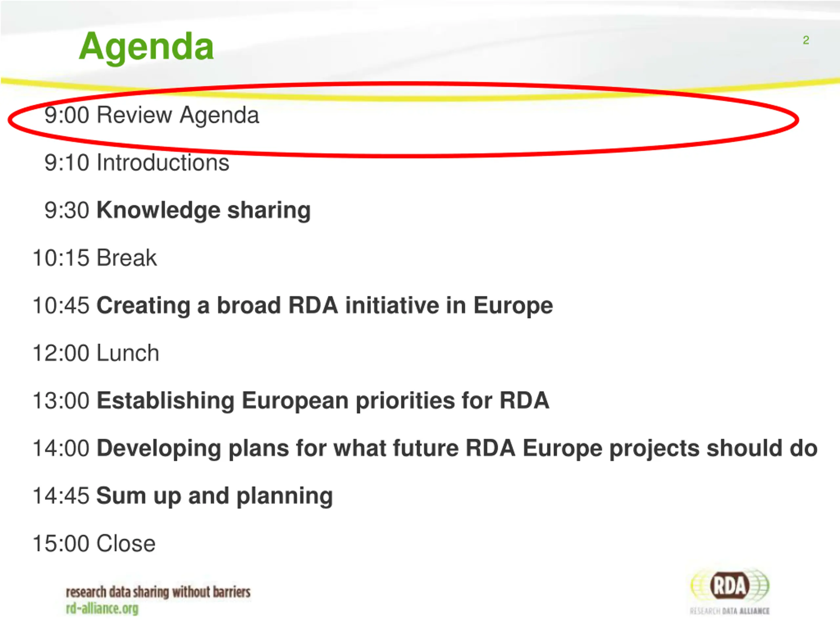Click the slide number 2

tap(806, 40)
